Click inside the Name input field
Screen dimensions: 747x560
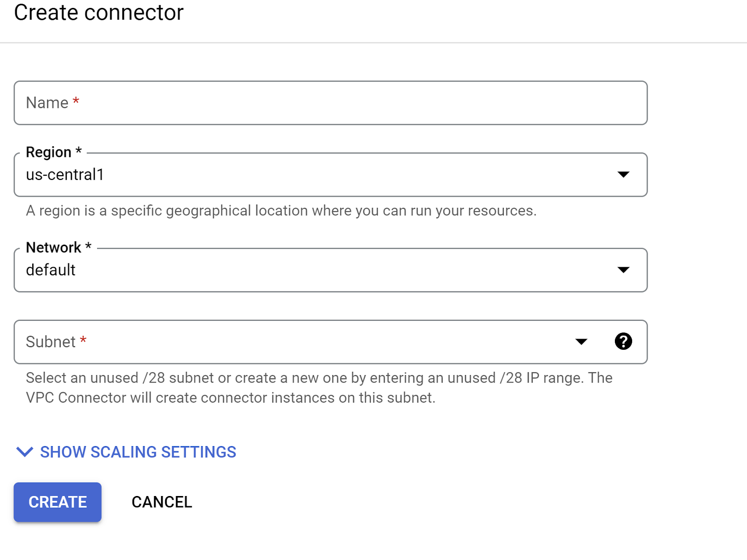tap(327, 103)
